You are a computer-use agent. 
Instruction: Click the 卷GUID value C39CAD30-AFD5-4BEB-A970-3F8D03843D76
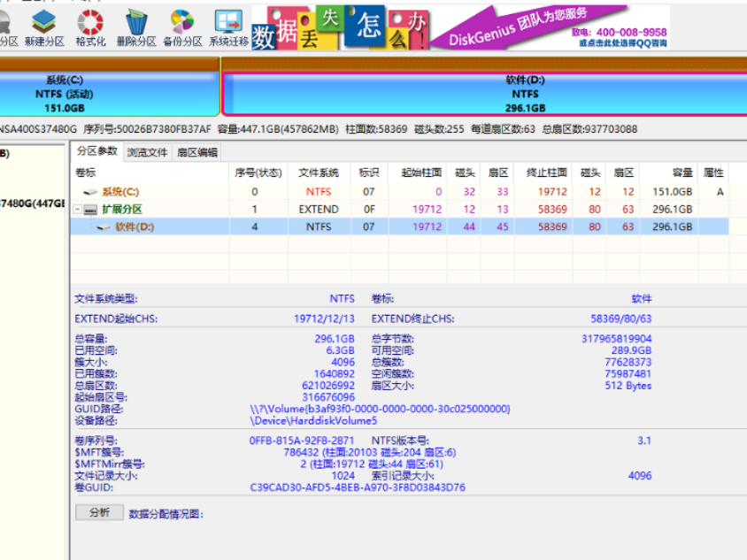pyautogui.click(x=358, y=487)
